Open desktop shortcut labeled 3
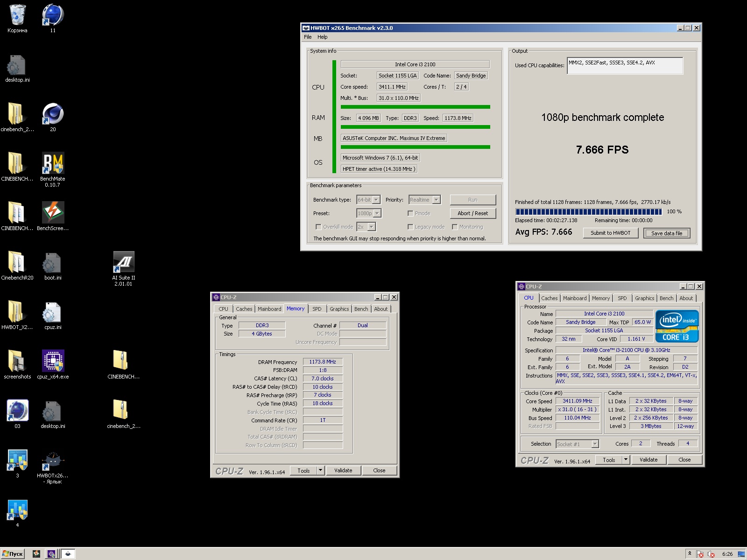747x560 pixels. (17, 464)
